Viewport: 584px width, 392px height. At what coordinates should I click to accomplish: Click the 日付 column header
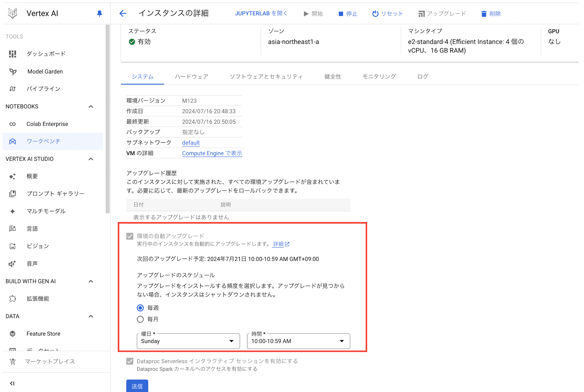click(x=138, y=205)
